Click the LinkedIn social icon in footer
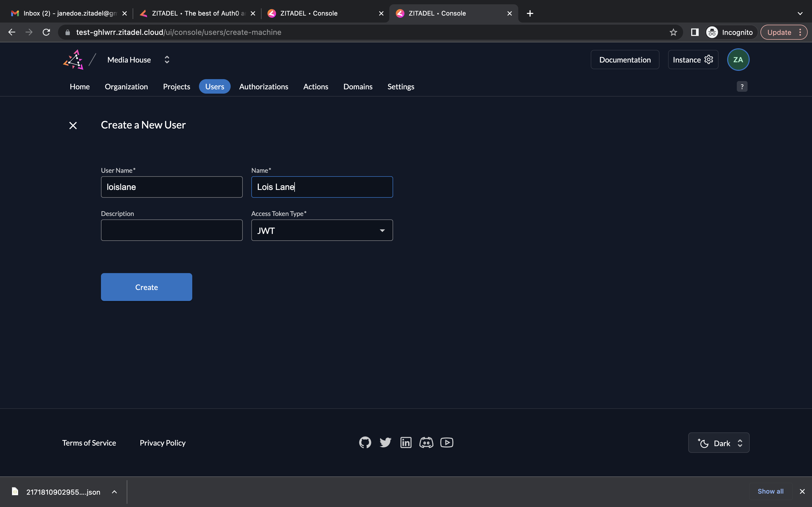Viewport: 812px width, 507px height. pyautogui.click(x=406, y=442)
